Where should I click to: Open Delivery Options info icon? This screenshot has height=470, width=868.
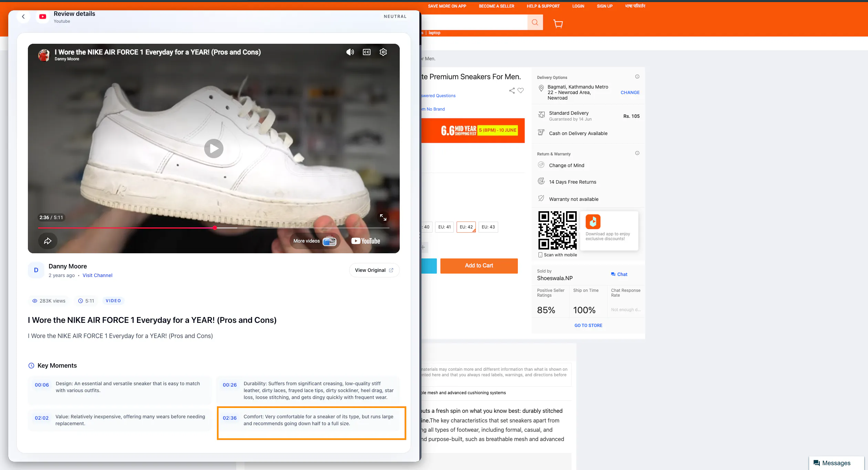[x=637, y=76]
